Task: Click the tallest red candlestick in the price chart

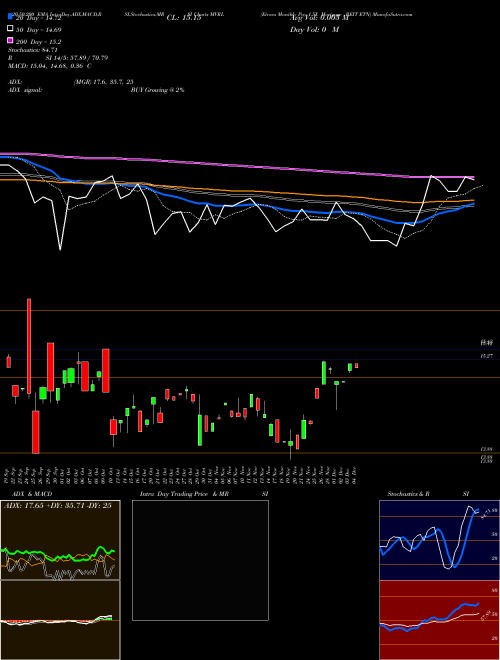Action: pyautogui.click(x=29, y=346)
